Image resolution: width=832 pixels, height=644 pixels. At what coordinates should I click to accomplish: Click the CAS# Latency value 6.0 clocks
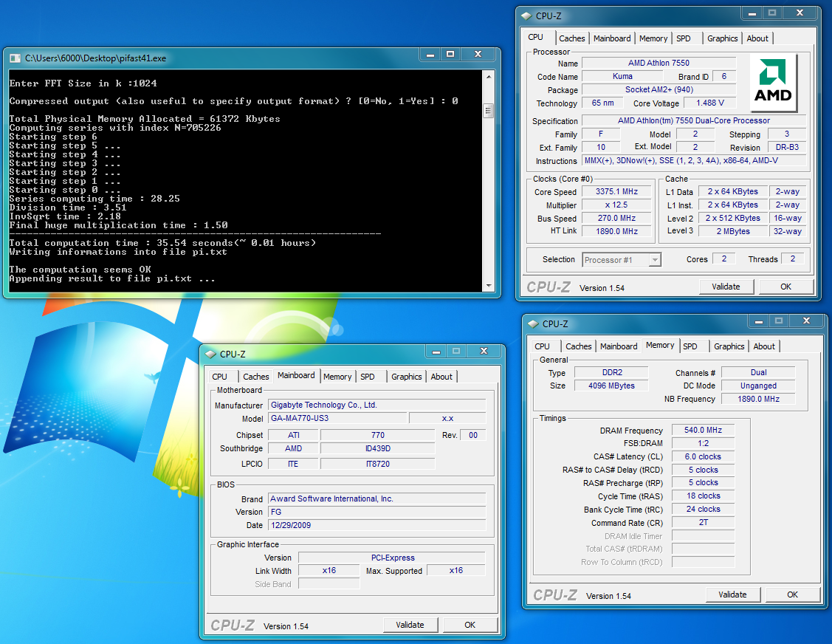tap(703, 456)
